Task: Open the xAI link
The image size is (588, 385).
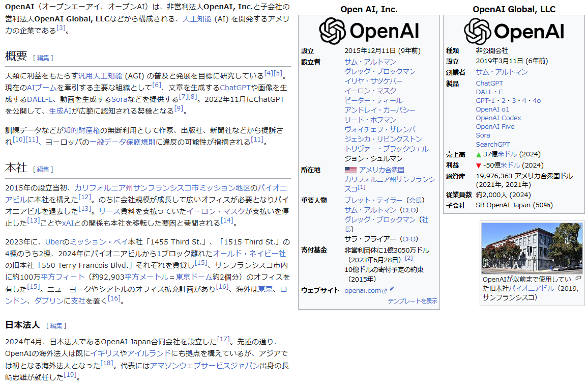Action: (x=68, y=223)
